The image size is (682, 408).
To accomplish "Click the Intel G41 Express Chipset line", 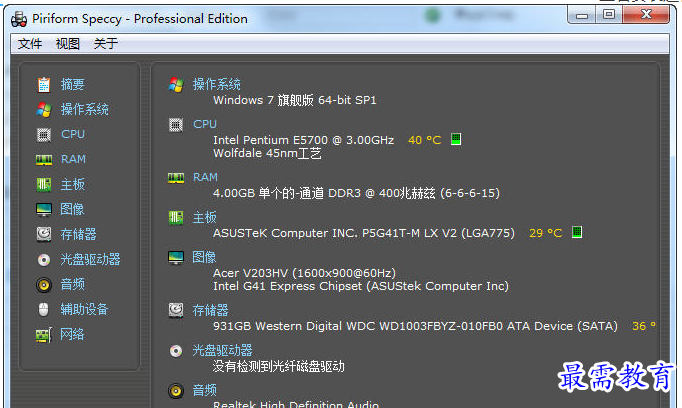I will click(x=361, y=286).
